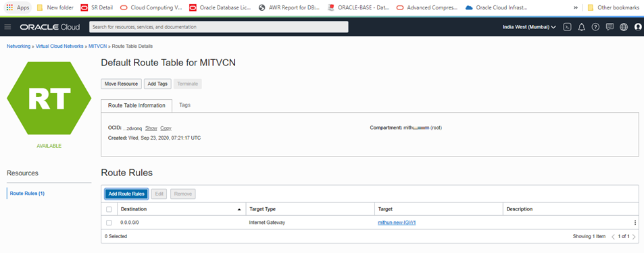The height and width of the screenshot is (253, 644).
Task: Click the Add Route Rules button
Action: click(x=126, y=194)
